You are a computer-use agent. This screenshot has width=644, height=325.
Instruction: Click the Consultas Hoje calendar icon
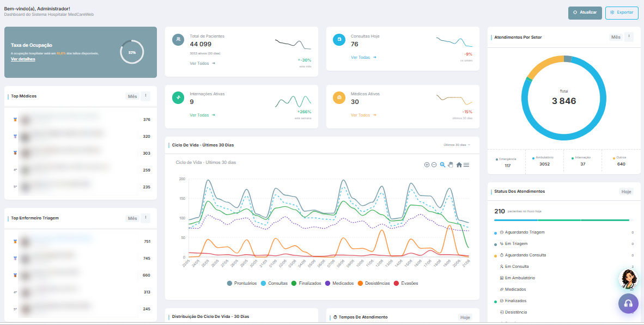pos(339,39)
